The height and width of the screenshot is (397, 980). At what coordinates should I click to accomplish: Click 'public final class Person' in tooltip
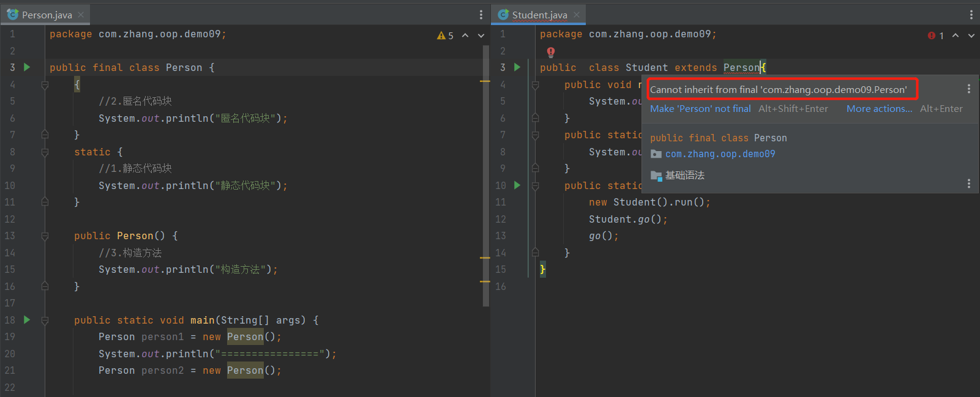(719, 138)
